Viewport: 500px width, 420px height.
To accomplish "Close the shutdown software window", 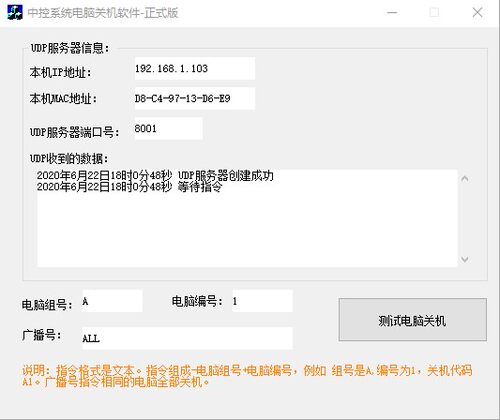I will coord(477,13).
